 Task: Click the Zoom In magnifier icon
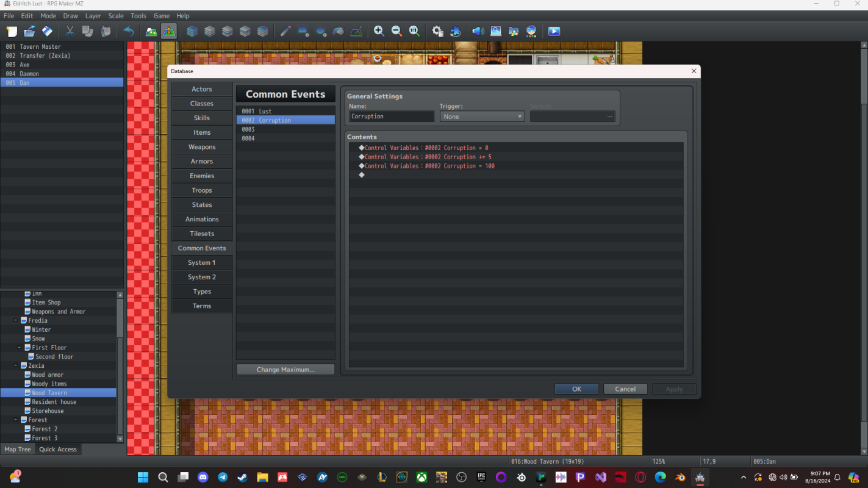pyautogui.click(x=379, y=31)
